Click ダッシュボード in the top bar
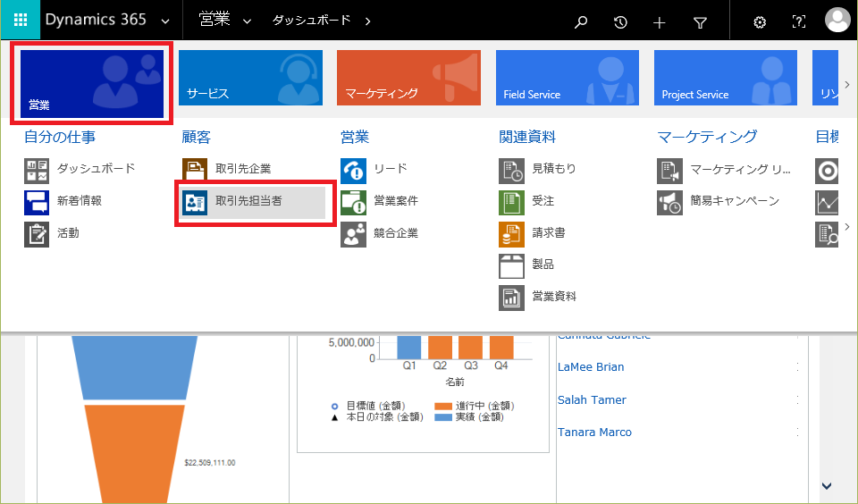Screen dimensions: 858x504 pyautogui.click(x=311, y=21)
